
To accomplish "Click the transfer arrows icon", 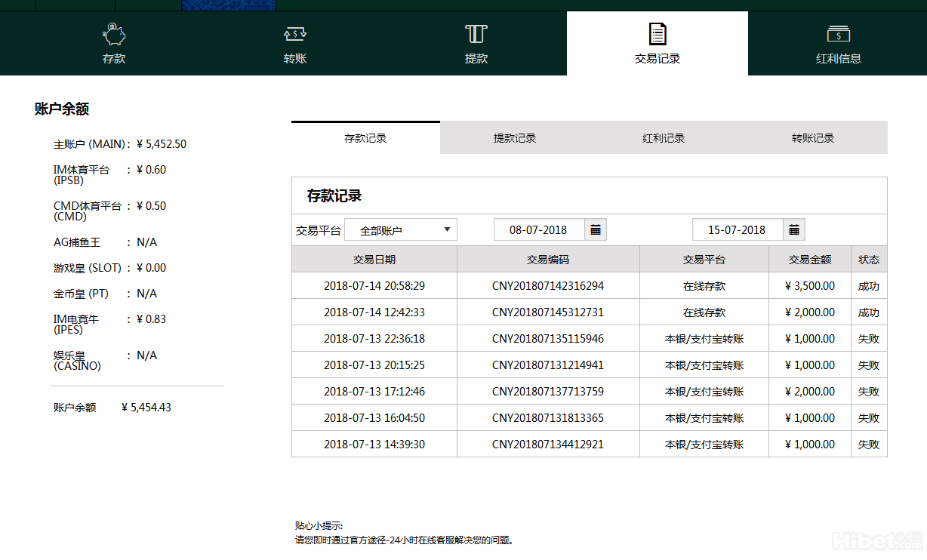I will 295,34.
